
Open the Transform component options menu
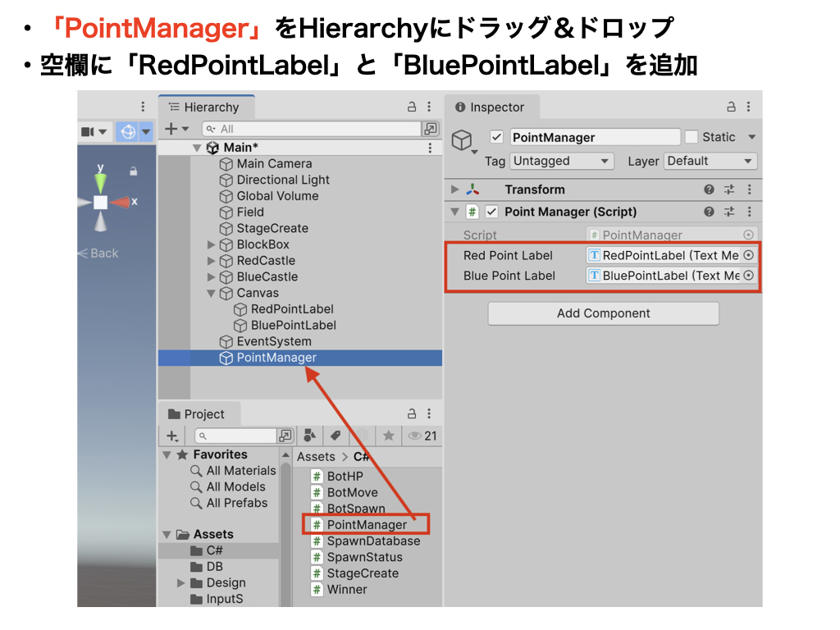[x=750, y=189]
